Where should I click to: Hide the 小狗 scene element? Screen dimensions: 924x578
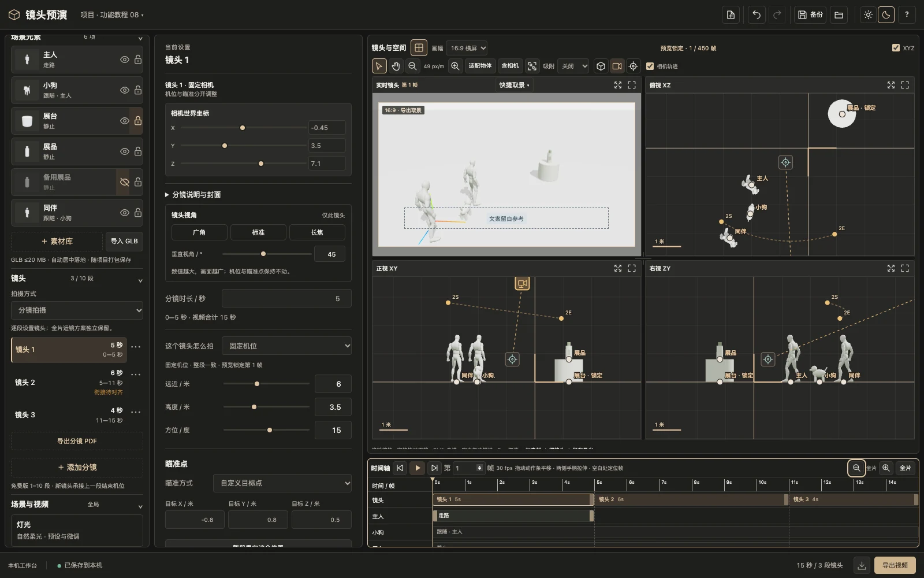pos(124,90)
